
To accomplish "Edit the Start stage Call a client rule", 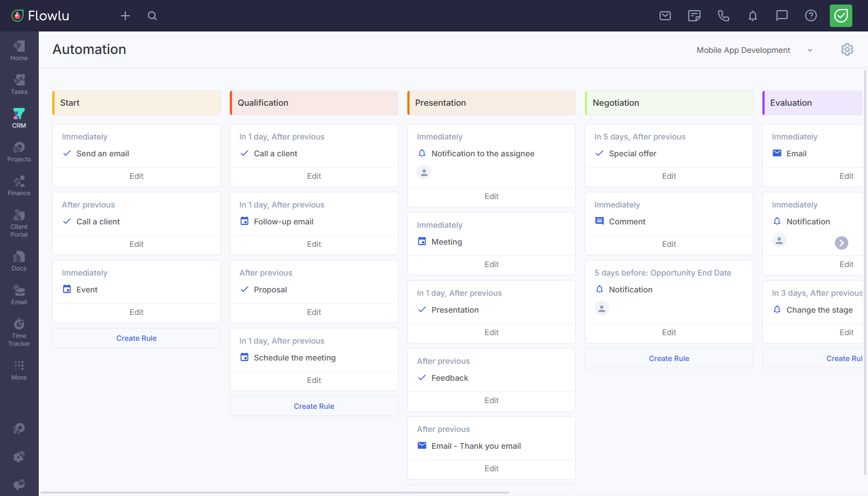I will 137,244.
